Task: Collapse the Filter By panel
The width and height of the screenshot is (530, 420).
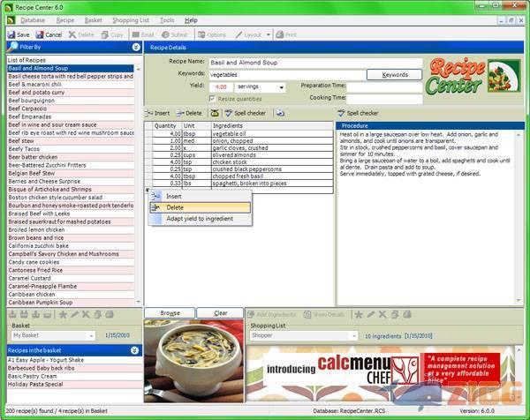Action: click(136, 46)
